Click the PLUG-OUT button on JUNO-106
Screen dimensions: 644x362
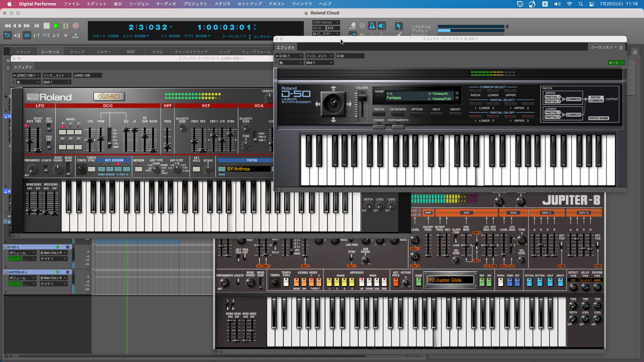(x=109, y=96)
